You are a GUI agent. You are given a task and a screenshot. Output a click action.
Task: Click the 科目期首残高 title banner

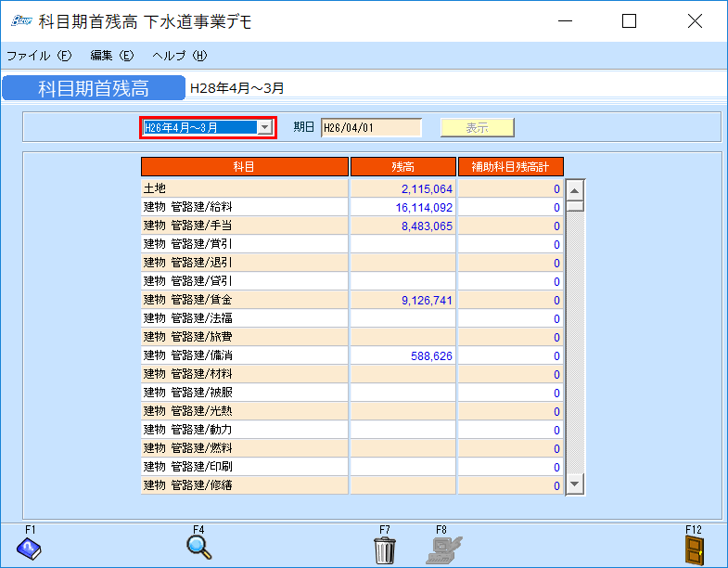tap(94, 88)
